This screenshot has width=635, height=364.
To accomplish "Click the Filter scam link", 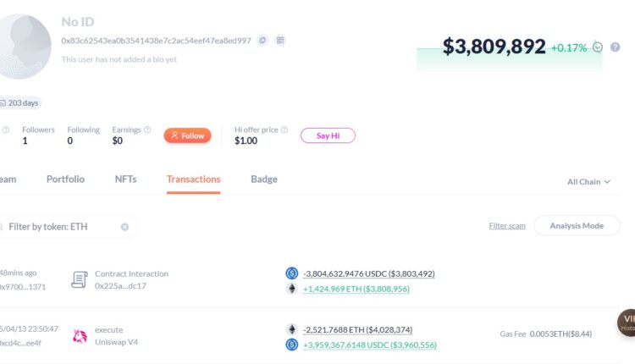I will (x=507, y=226).
